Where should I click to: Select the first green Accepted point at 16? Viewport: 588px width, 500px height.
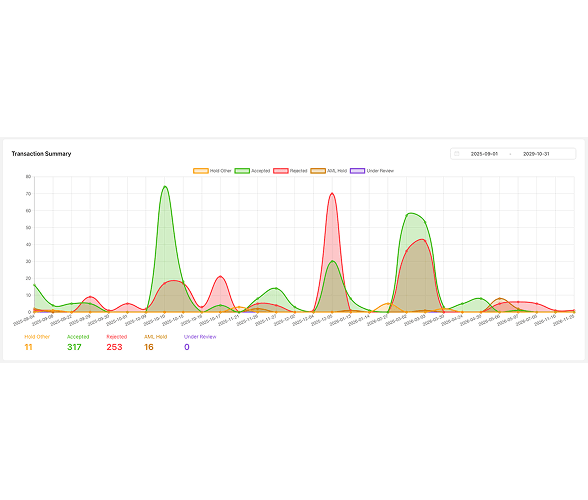(x=34, y=285)
